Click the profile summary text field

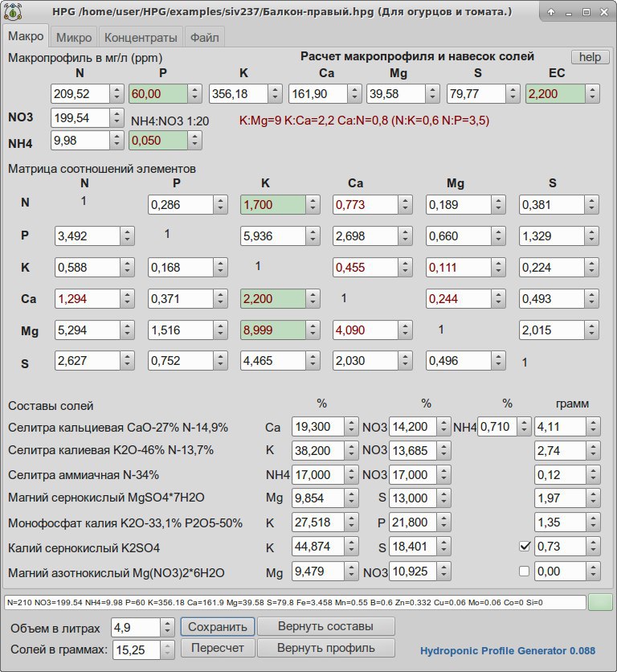(295, 602)
